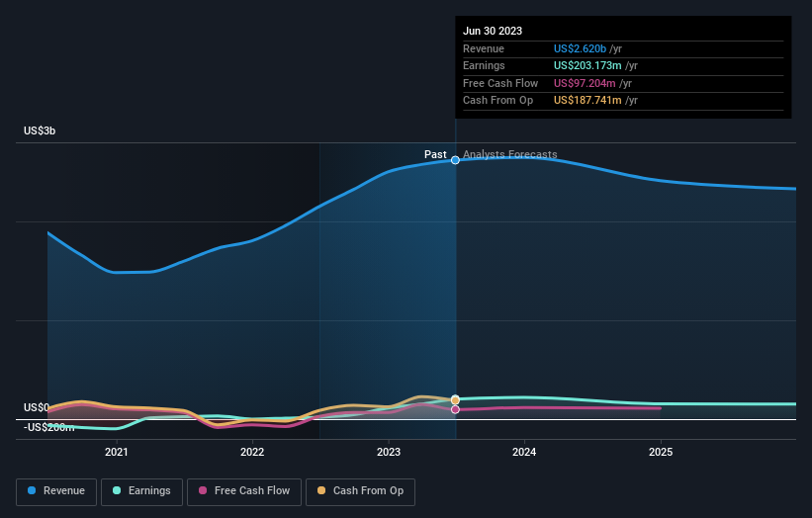This screenshot has width=812, height=518.
Task: Click the orange Cash From Op data point
Action: [455, 400]
